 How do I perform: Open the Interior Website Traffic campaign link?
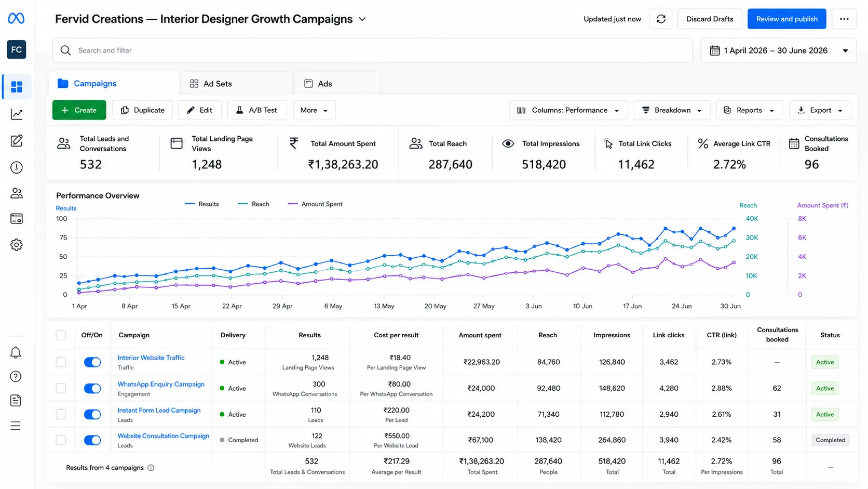(x=151, y=358)
